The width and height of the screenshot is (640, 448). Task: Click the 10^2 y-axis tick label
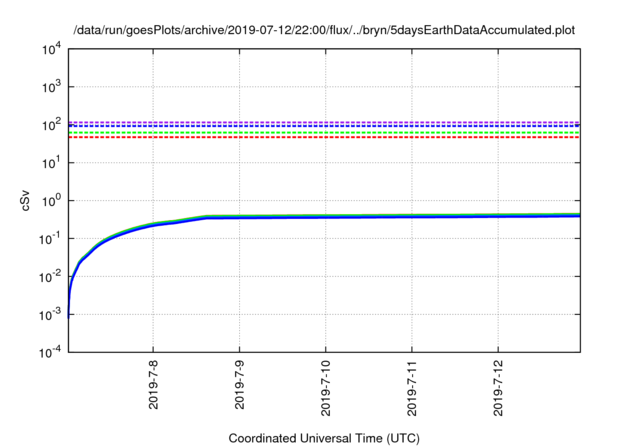click(x=51, y=125)
